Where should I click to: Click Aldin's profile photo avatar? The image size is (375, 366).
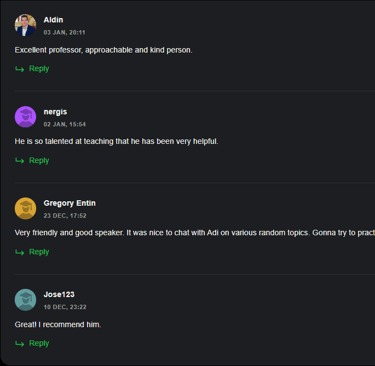(25, 25)
